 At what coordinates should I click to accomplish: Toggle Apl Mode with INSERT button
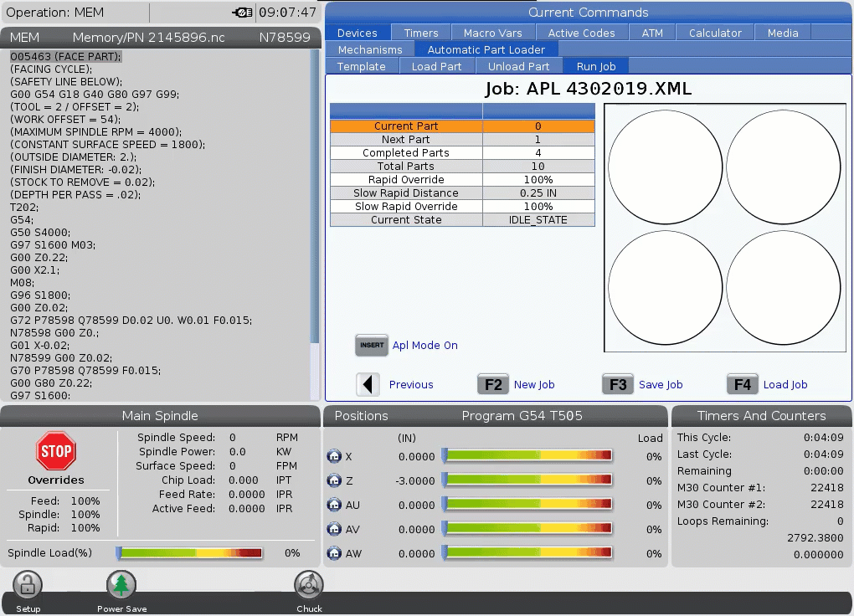point(372,345)
